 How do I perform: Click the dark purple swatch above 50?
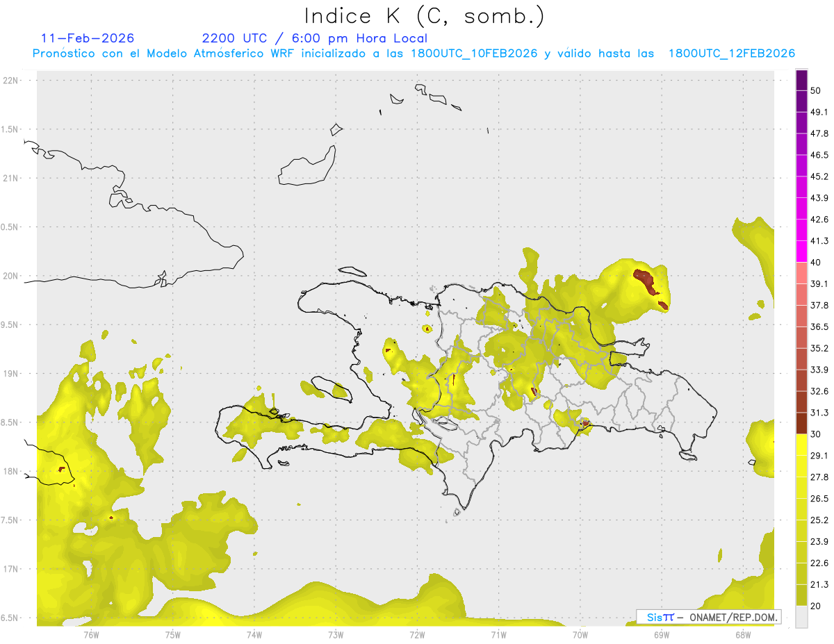(x=801, y=80)
